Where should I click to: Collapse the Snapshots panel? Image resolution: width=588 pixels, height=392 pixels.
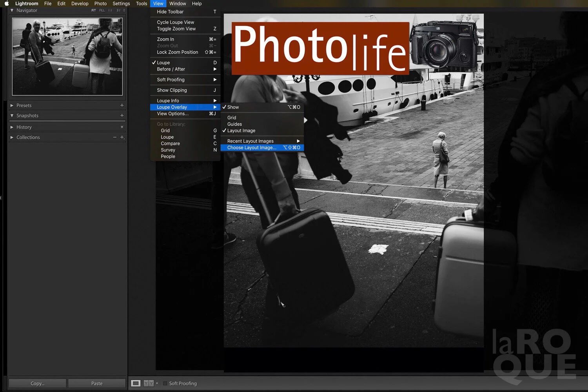coord(12,116)
